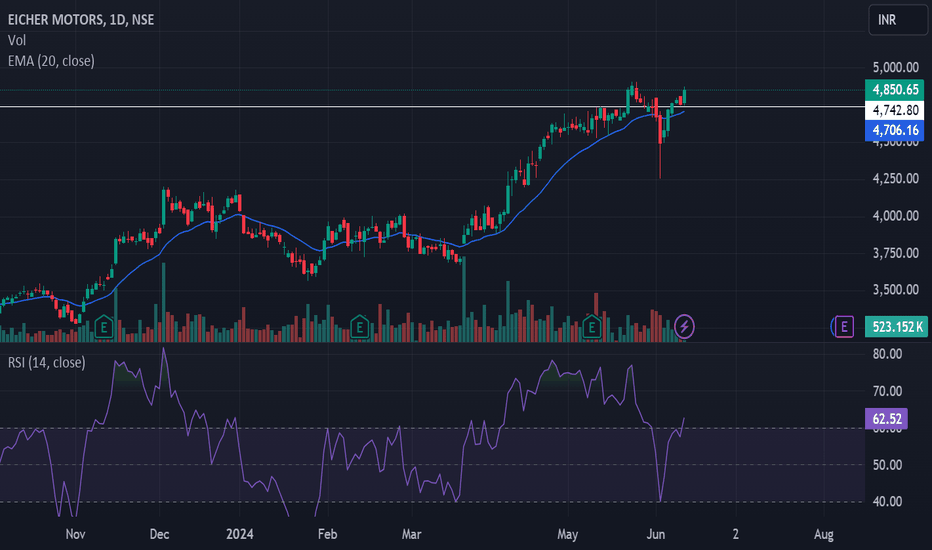The width and height of the screenshot is (932, 550).
Task: Open the earnings marker near May
Action: (591, 326)
